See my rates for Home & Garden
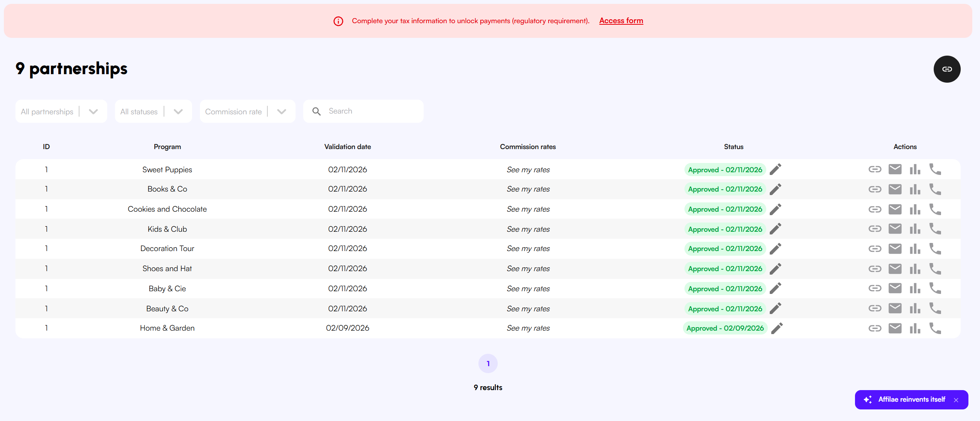Screen dimensions: 980x421 528,328
